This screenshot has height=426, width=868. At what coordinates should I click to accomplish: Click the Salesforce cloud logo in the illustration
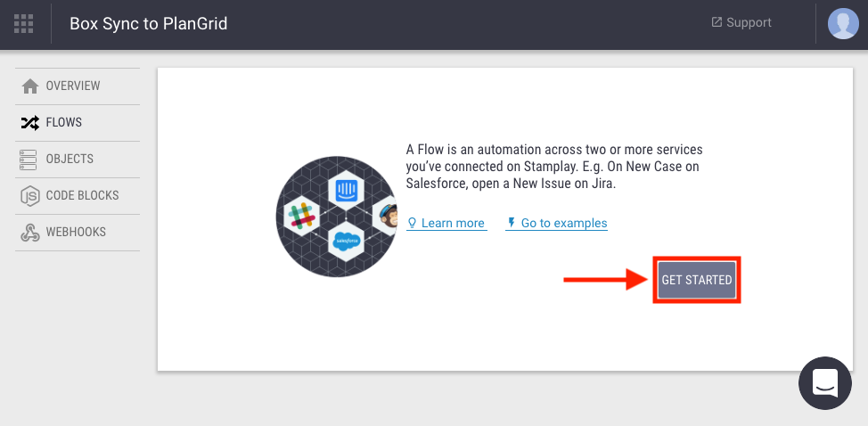pos(346,242)
